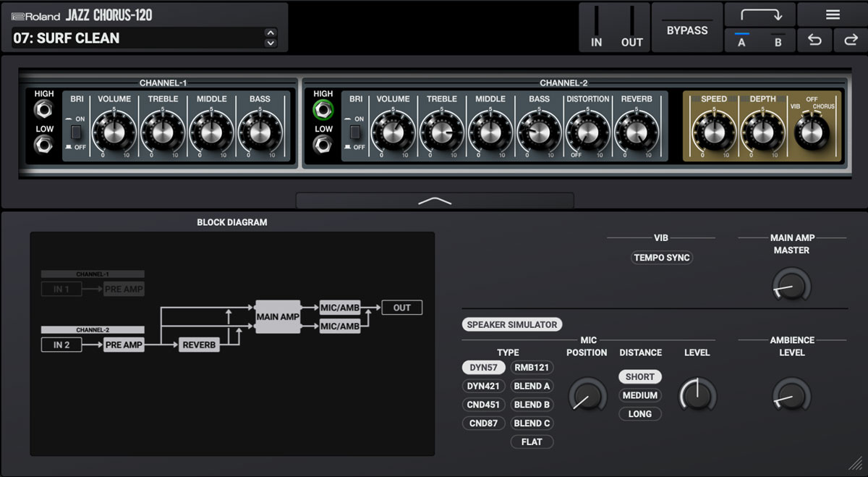Select the FLAT mic type
Image resolution: width=868 pixels, height=477 pixels.
532,442
